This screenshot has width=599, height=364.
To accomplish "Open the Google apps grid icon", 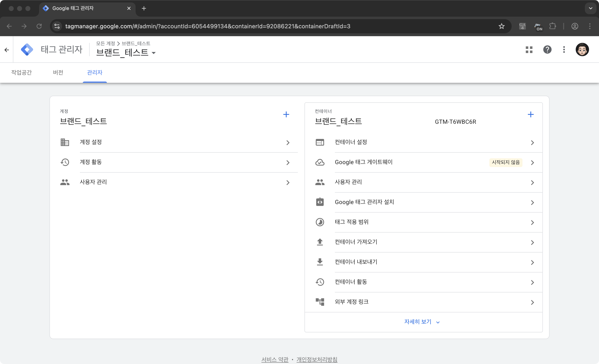I will point(529,50).
